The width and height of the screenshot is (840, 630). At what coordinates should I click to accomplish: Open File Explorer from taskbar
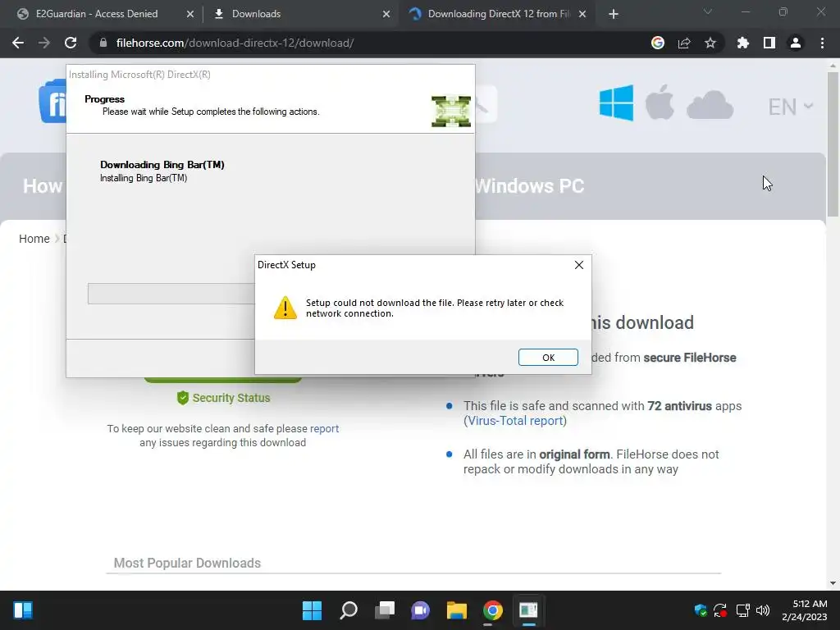(456, 610)
